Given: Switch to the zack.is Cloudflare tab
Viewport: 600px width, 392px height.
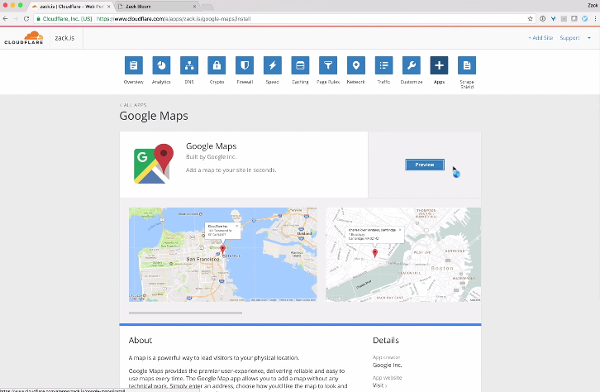Looking at the screenshot, I should point(71,7).
